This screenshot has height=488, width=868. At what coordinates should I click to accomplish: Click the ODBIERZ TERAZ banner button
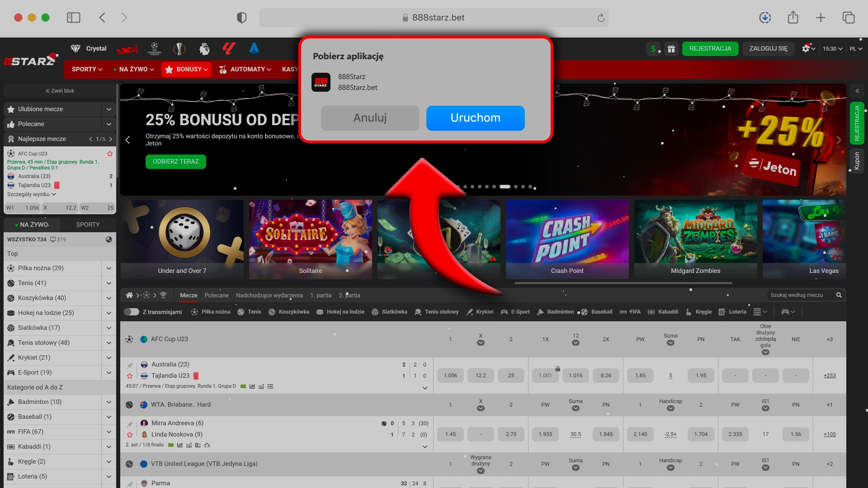point(175,161)
